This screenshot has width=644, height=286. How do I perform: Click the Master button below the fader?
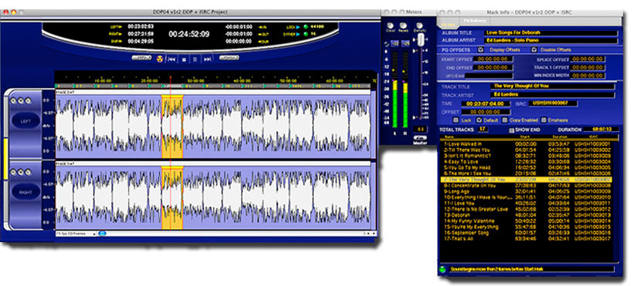click(420, 138)
